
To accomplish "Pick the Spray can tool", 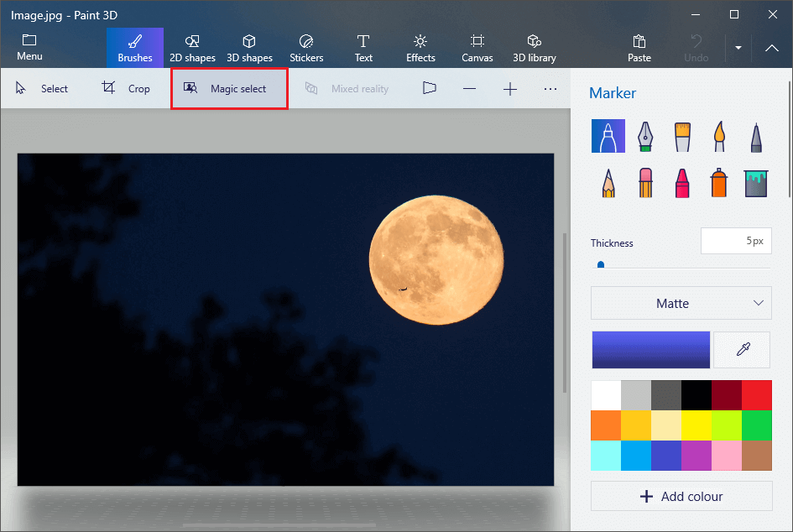I will pos(719,182).
